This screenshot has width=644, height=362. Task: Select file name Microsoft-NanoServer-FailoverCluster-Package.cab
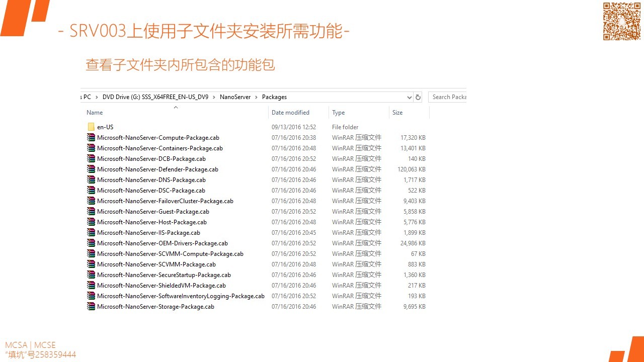pos(165,201)
